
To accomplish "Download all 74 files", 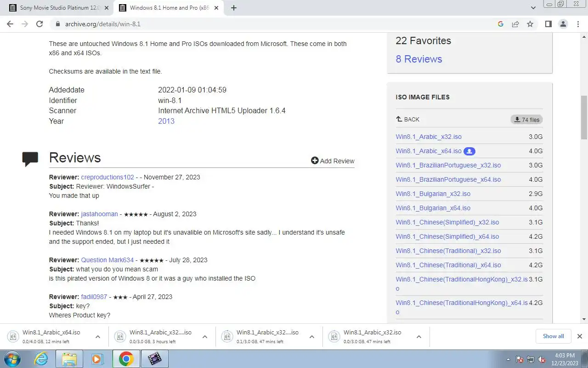I will click(x=526, y=120).
